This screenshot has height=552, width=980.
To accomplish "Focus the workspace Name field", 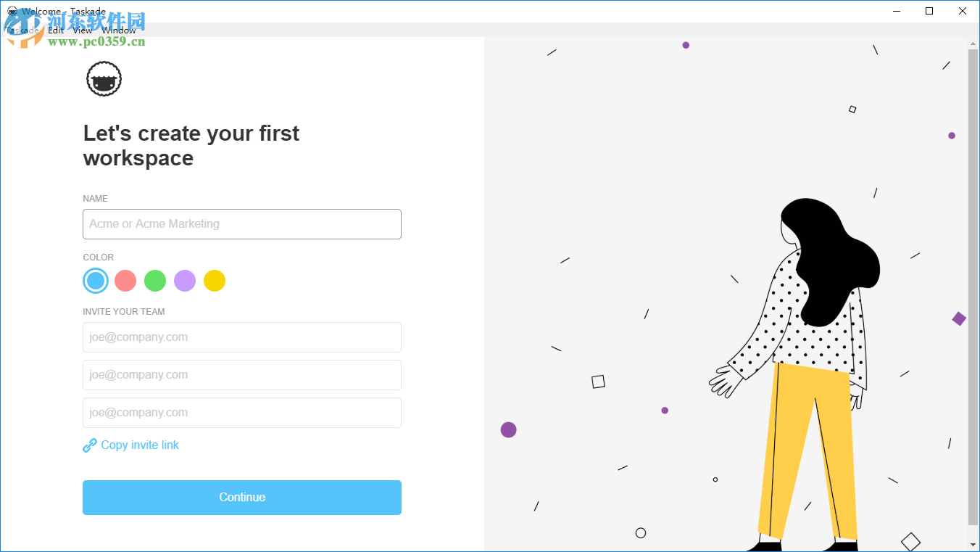I will click(x=241, y=224).
